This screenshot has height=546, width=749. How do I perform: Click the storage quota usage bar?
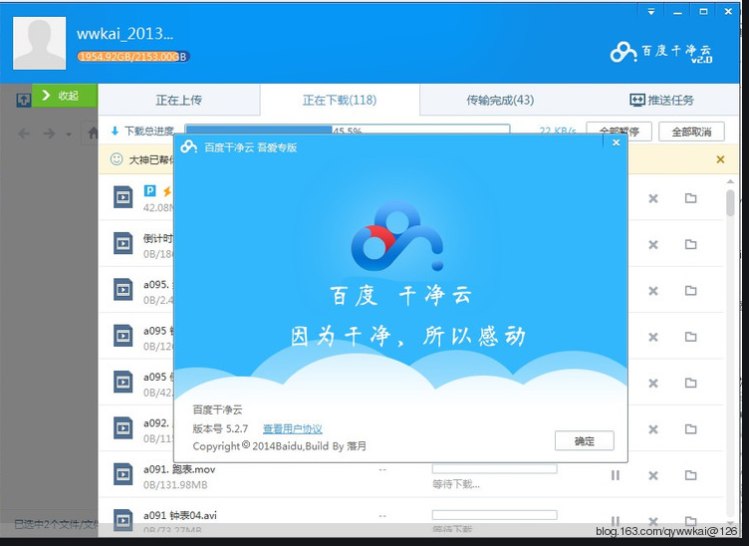tap(133, 56)
